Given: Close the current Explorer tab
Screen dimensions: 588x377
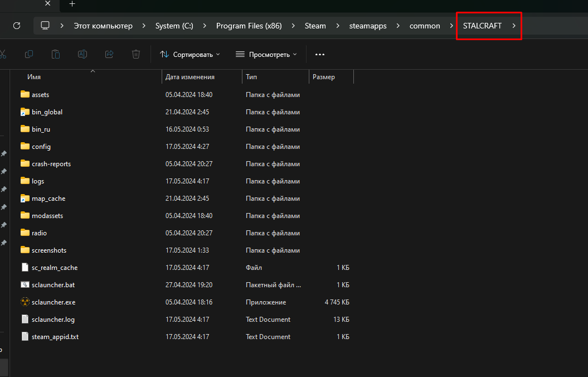Looking at the screenshot, I should pyautogui.click(x=47, y=3).
